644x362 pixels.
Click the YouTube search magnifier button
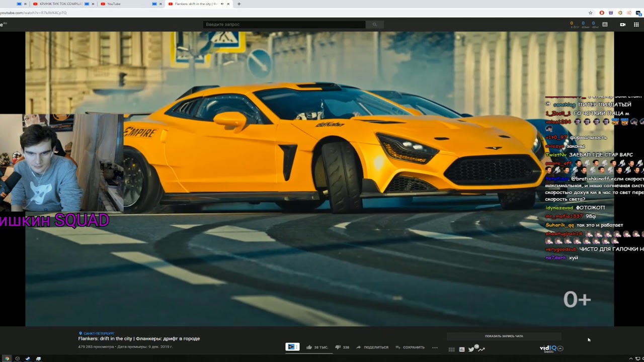[374, 24]
